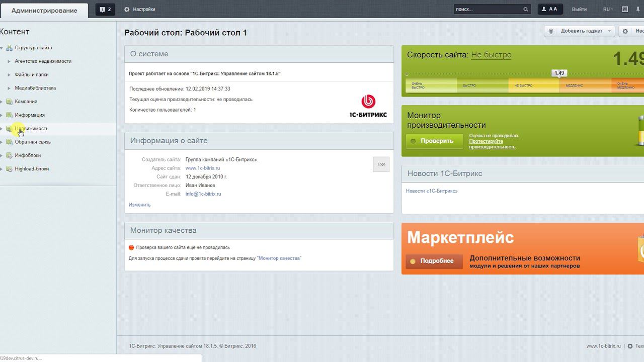Select Структура сайта in the sidebar
Image resolution: width=644 pixels, height=362 pixels.
[33, 48]
